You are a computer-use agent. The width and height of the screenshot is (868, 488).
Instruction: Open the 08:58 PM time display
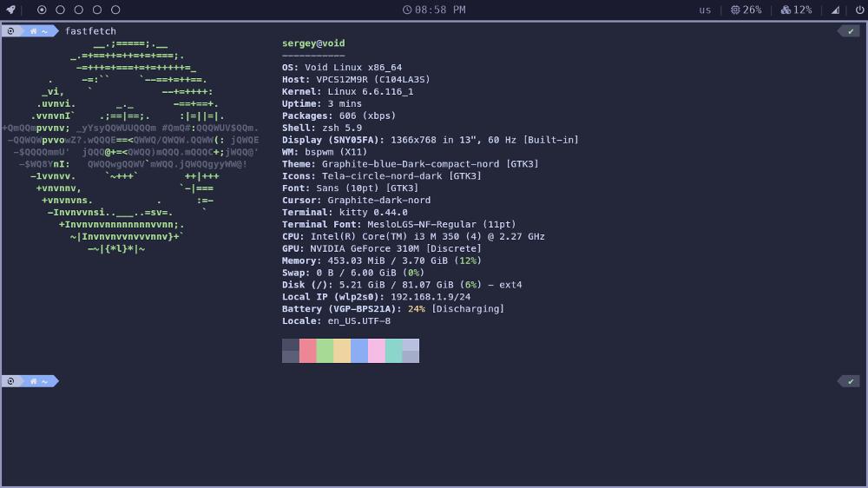(441, 10)
